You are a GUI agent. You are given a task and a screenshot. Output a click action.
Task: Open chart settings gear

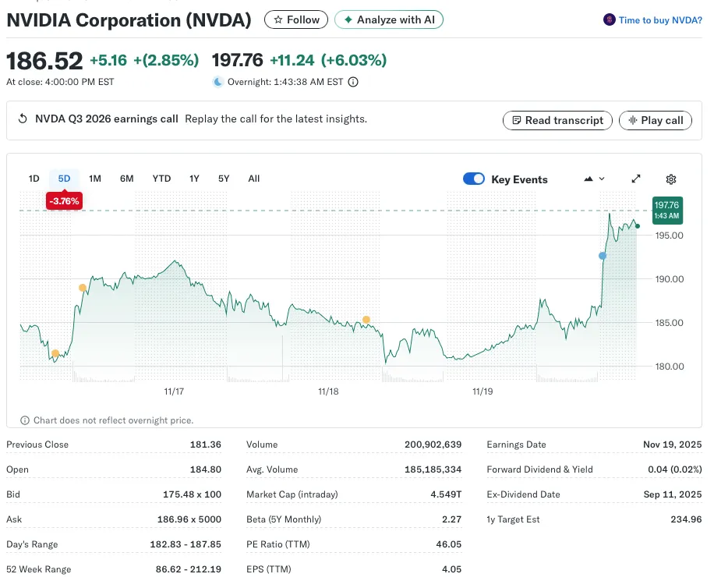(x=671, y=179)
